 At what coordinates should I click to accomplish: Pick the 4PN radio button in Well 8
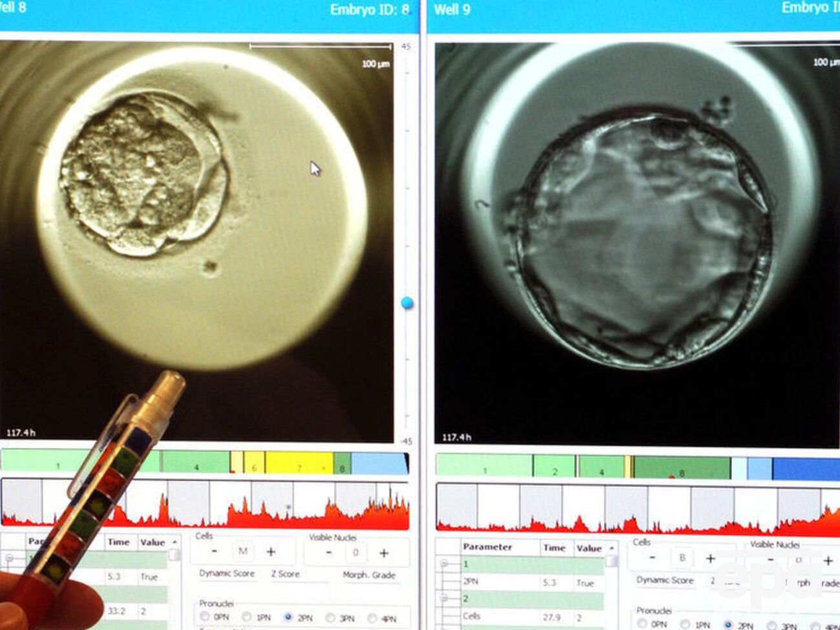[x=372, y=618]
